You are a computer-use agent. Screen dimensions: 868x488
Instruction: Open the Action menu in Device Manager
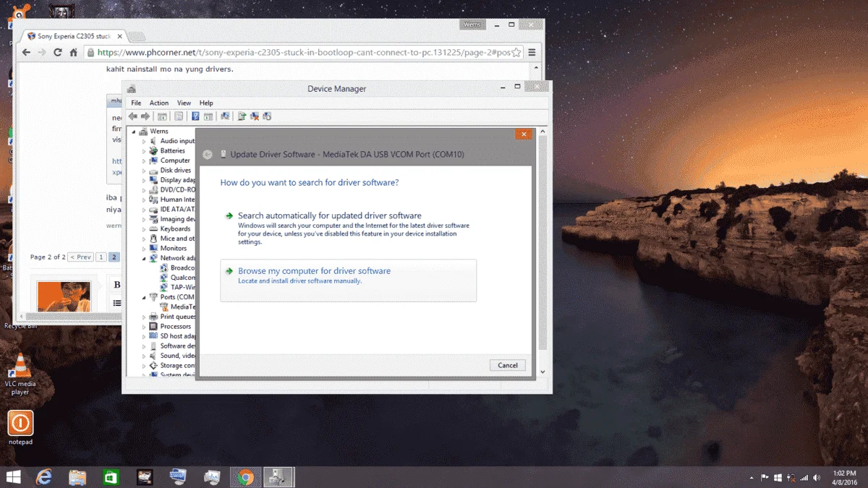159,103
